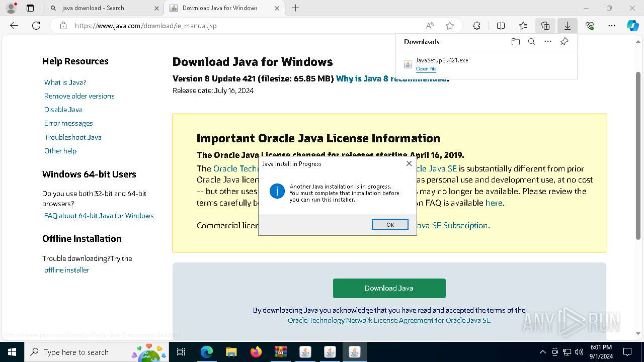Add this page to favorites star
This screenshot has height=362, width=644.
(x=450, y=26)
